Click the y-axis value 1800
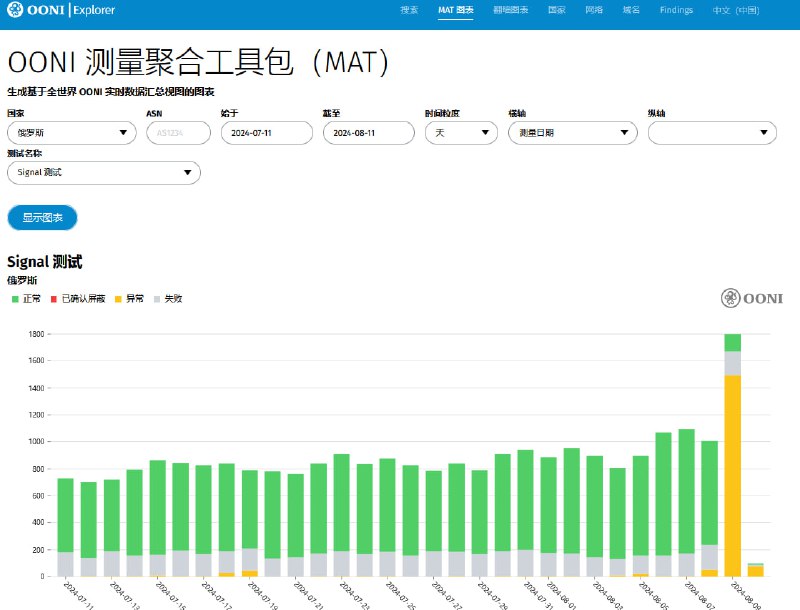Image resolution: width=800 pixels, height=610 pixels. [x=36, y=334]
